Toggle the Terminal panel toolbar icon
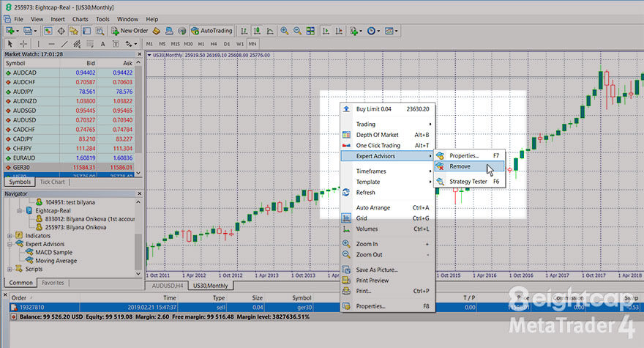Image resolution: width=644 pixels, height=348 pixels. 86,31
